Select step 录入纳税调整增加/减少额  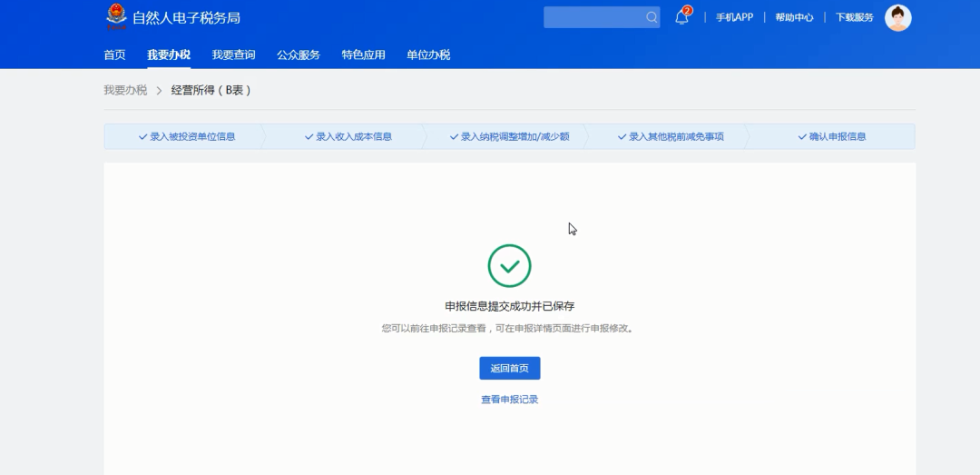click(509, 136)
